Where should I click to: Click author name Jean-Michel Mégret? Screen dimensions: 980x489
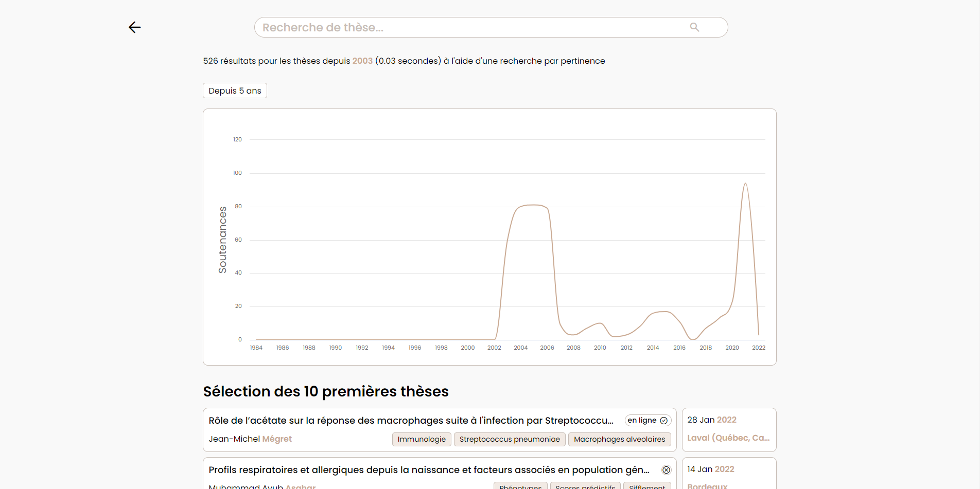[x=250, y=439]
